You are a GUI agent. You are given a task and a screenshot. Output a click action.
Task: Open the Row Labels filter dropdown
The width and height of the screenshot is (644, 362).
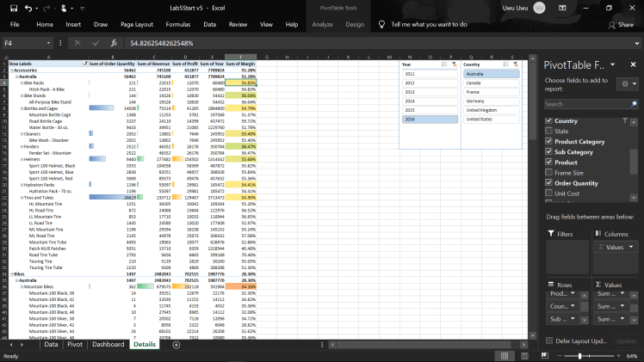(x=84, y=64)
